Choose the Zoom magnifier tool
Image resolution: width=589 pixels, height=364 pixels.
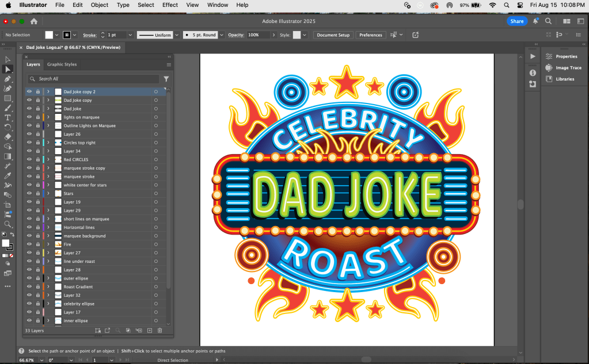[x=8, y=224]
